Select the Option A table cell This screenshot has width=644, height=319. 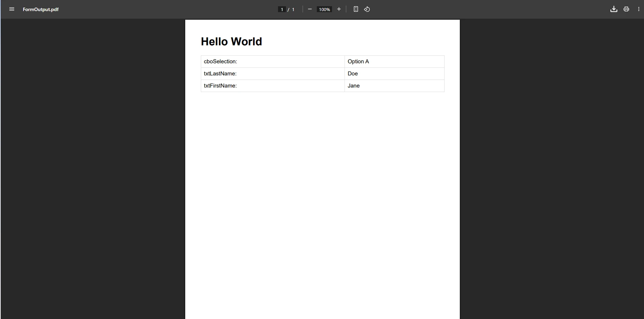coord(358,61)
